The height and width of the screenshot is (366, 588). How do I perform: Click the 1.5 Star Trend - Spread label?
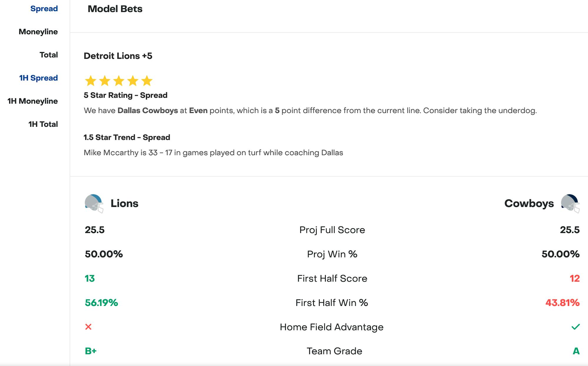pos(127,137)
